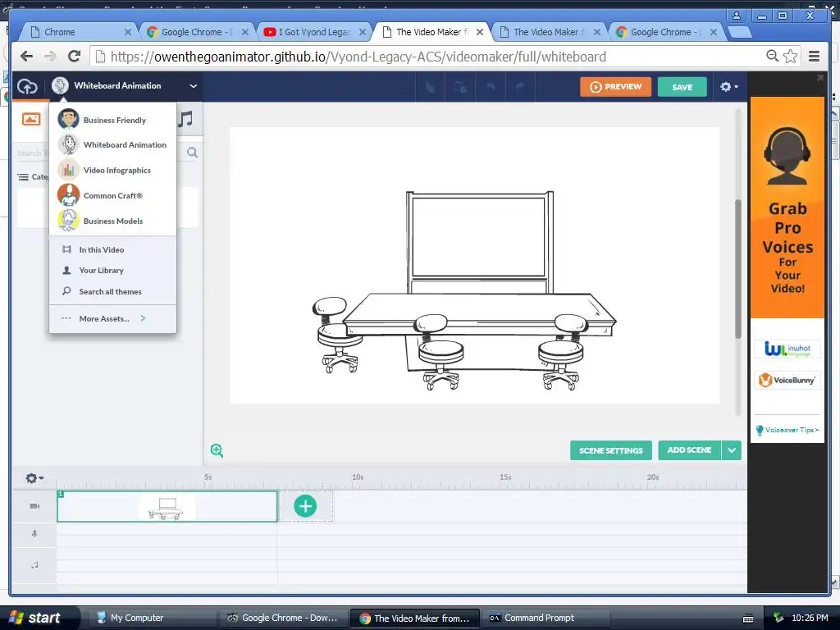Image resolution: width=840 pixels, height=630 pixels.
Task: Bookmark page with star icon
Action: click(x=790, y=56)
